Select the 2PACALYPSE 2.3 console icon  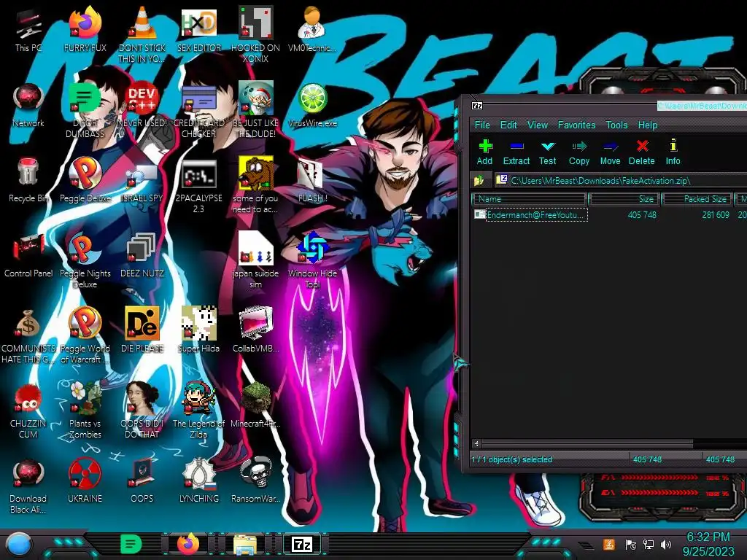pyautogui.click(x=199, y=186)
